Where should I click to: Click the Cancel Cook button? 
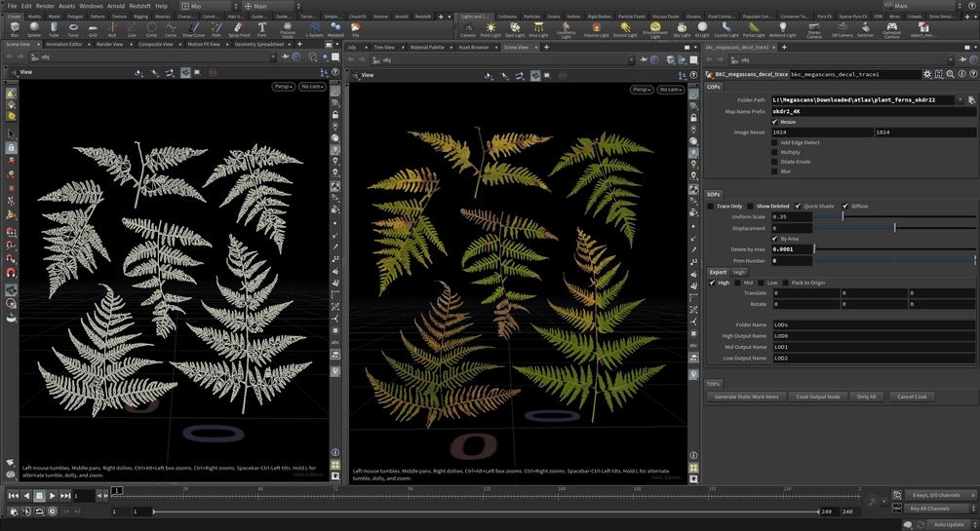coord(912,397)
